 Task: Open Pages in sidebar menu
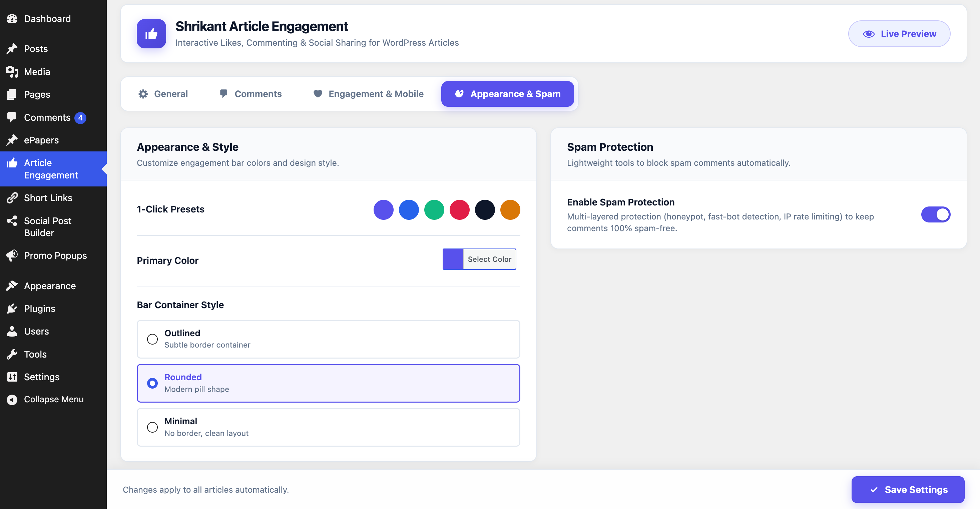pos(53,94)
